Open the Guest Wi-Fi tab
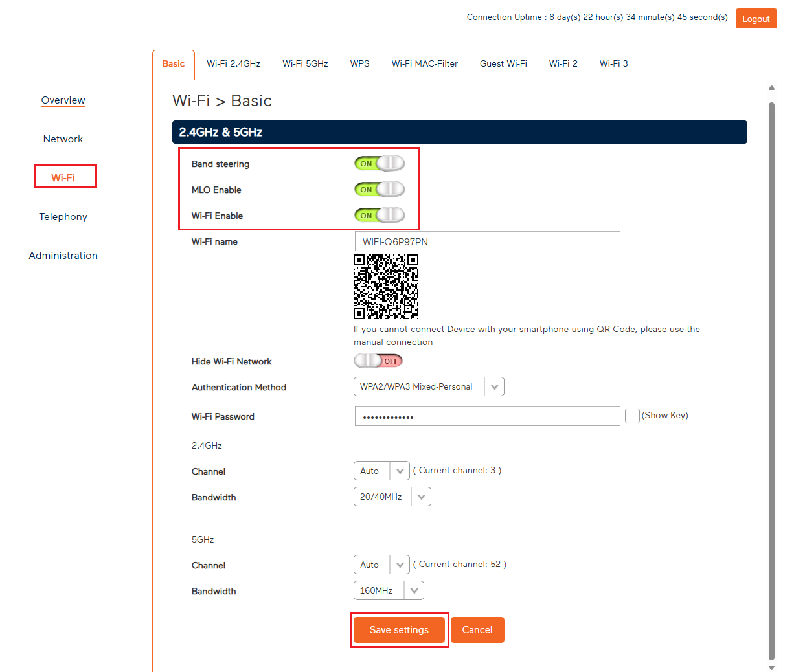The width and height of the screenshot is (794, 672). (503, 63)
